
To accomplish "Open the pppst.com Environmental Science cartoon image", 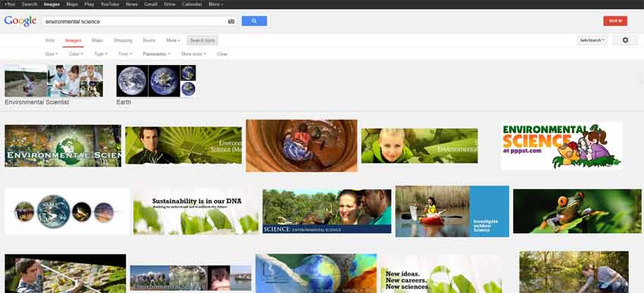I will pos(562,145).
